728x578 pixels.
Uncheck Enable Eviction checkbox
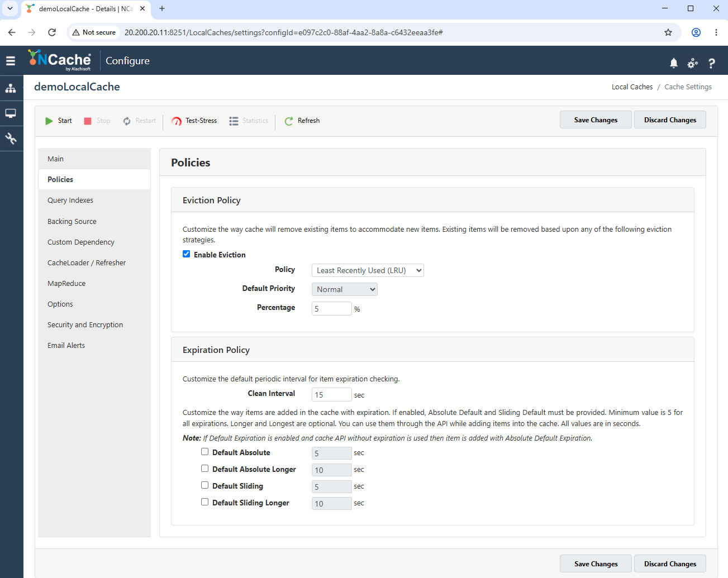pyautogui.click(x=187, y=254)
